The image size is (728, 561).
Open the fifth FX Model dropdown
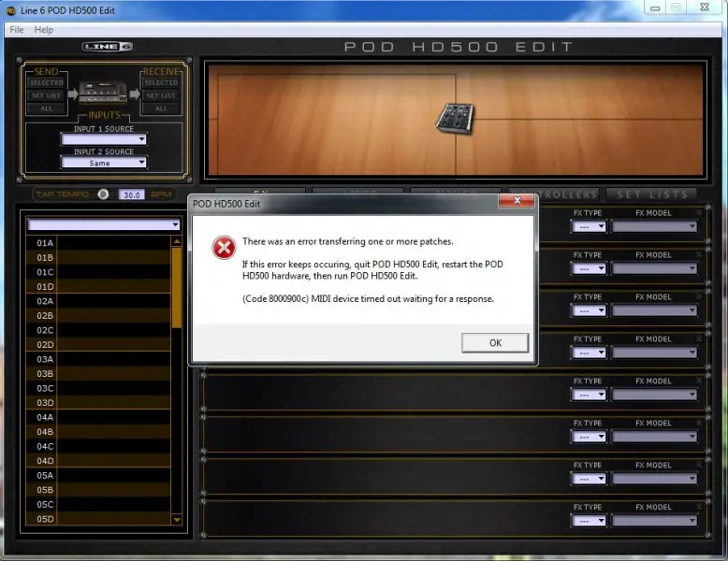[654, 395]
